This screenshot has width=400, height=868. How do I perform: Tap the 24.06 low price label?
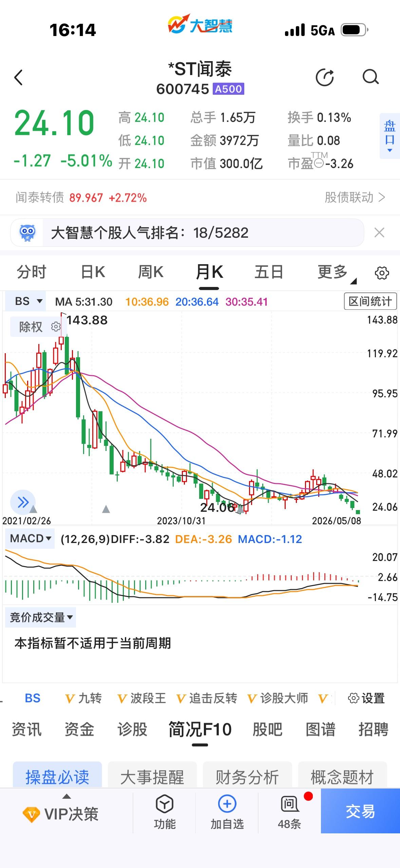tap(217, 507)
